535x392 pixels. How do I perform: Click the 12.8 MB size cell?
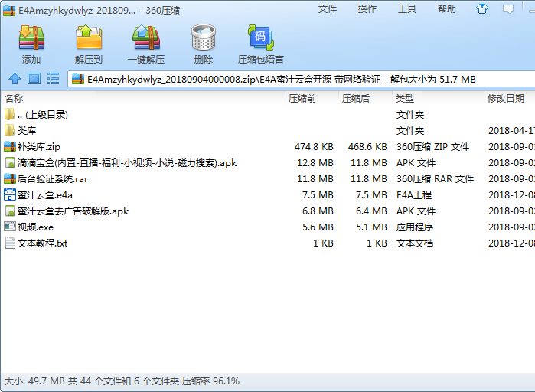click(x=315, y=163)
